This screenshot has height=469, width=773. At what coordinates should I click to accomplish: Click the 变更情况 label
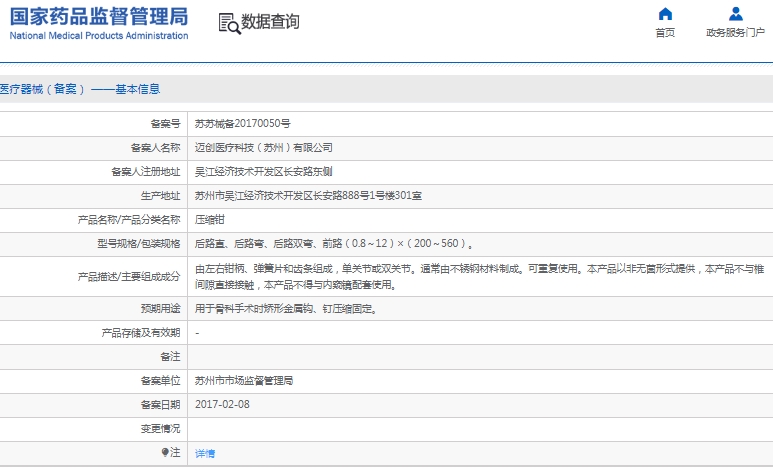[161, 429]
